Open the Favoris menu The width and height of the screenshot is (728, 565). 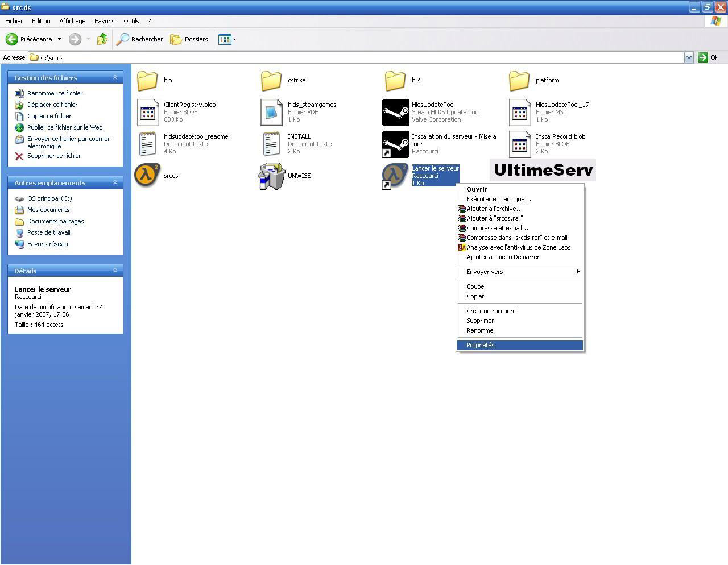[x=105, y=21]
